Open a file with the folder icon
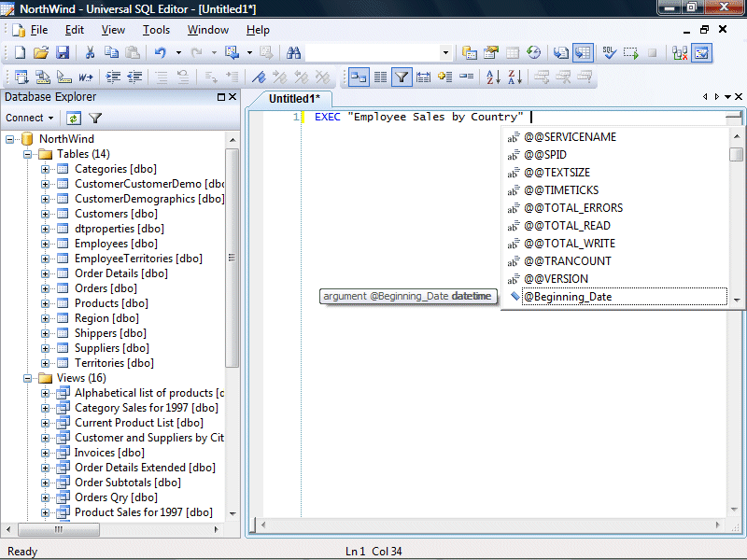 [x=41, y=52]
